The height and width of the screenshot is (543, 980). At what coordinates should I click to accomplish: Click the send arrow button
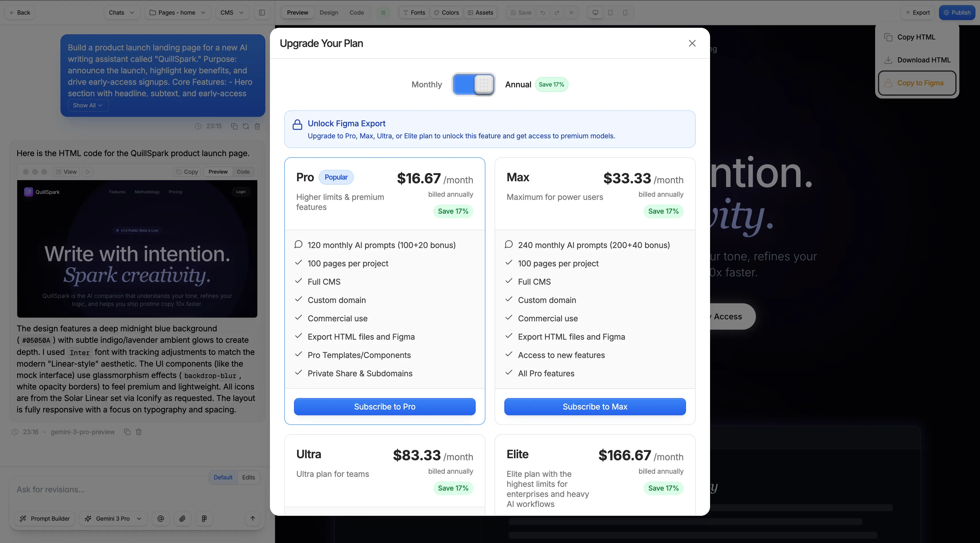(253, 519)
